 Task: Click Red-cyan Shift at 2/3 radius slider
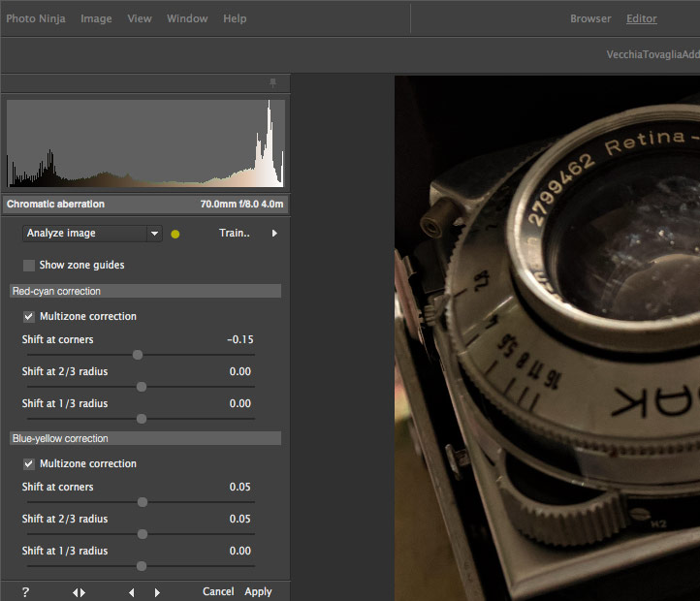click(141, 387)
